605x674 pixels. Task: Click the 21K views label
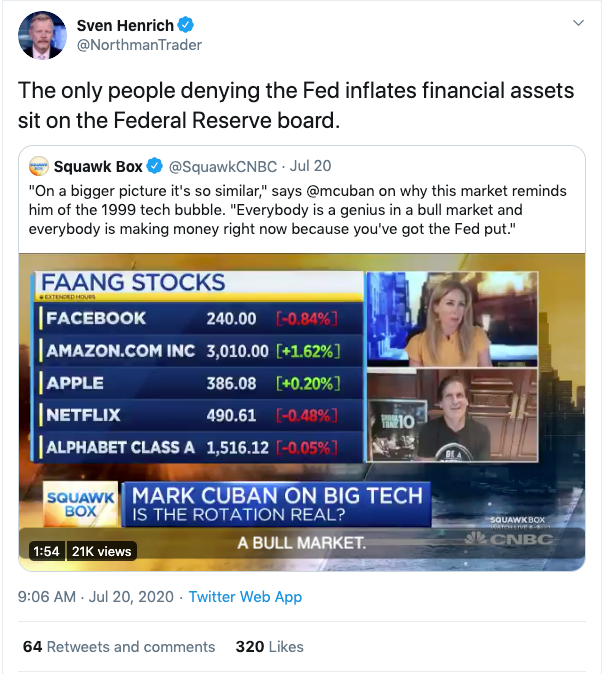click(x=101, y=551)
